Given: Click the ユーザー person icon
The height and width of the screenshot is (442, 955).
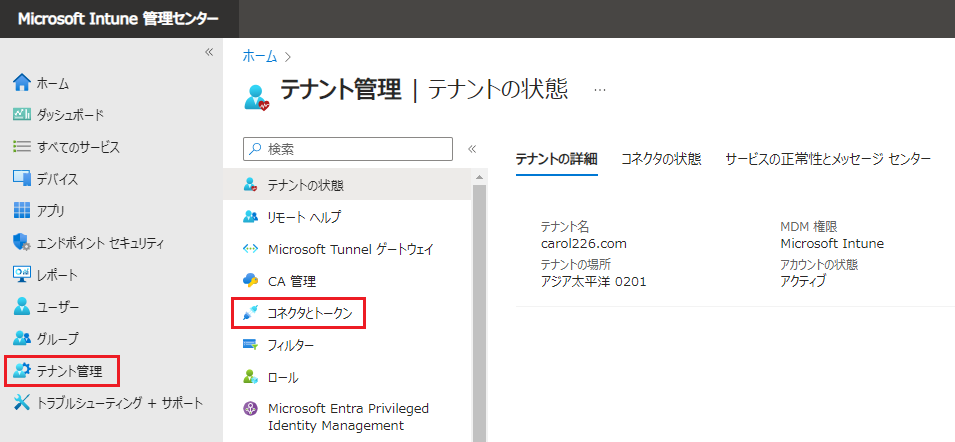Looking at the screenshot, I should pos(21,307).
